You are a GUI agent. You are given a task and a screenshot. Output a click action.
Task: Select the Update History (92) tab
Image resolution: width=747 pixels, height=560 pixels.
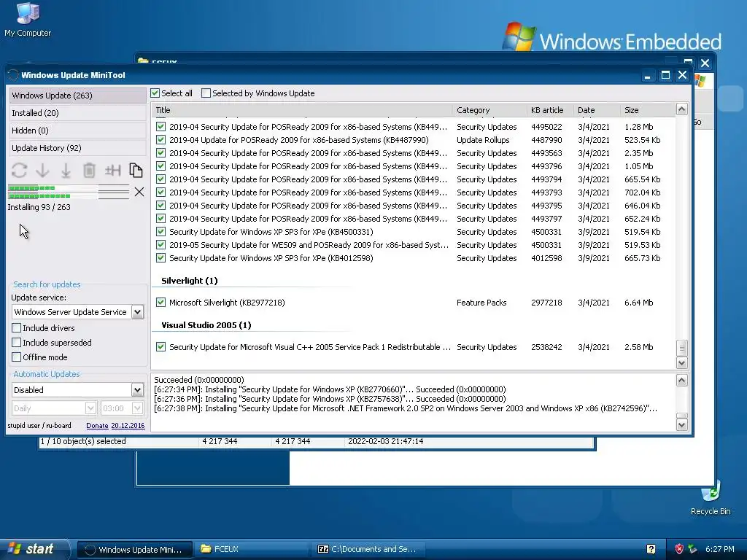click(77, 148)
